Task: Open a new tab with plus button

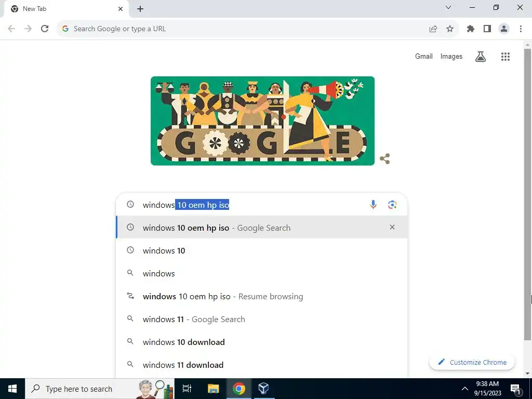Action: (140, 9)
